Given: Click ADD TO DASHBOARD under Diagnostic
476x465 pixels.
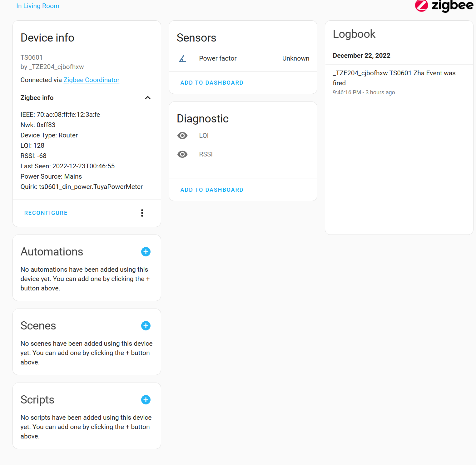Looking at the screenshot, I should (x=212, y=190).
